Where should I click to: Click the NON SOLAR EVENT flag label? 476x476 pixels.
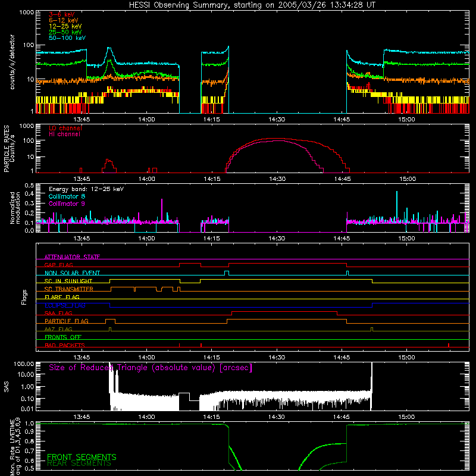[x=72, y=273]
